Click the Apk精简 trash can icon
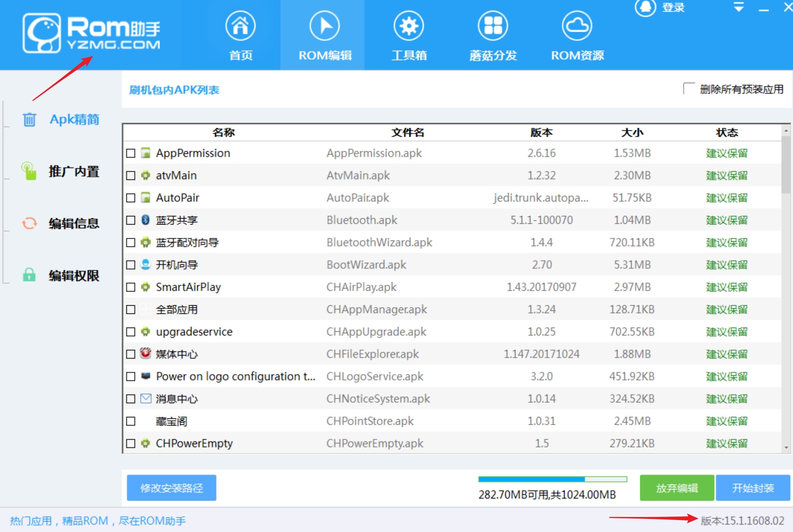The image size is (793, 532). pos(30,120)
